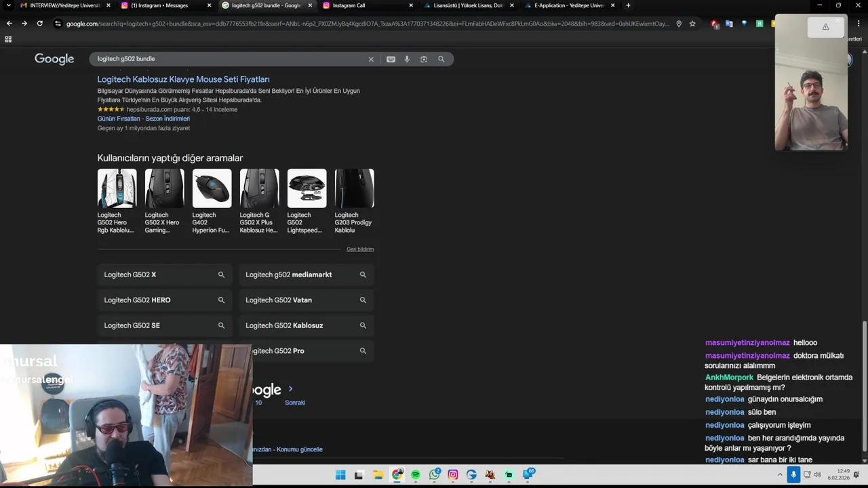Open the volume tray icon

click(x=817, y=474)
